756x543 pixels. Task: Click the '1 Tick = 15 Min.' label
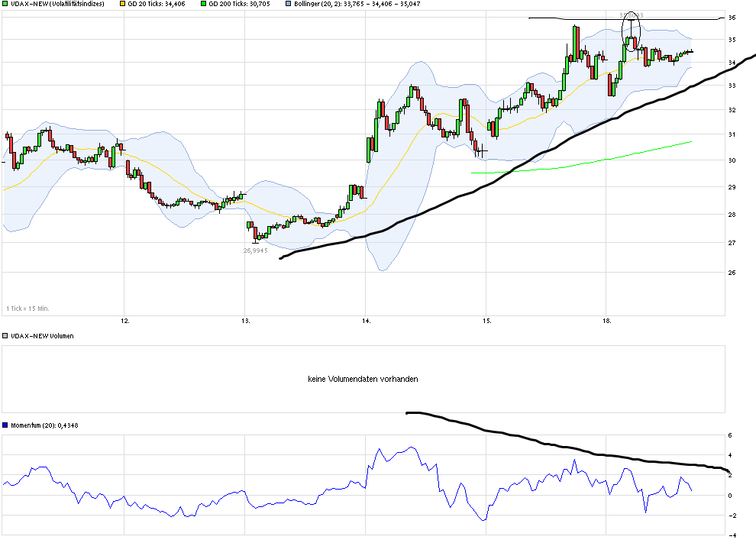coord(27,308)
